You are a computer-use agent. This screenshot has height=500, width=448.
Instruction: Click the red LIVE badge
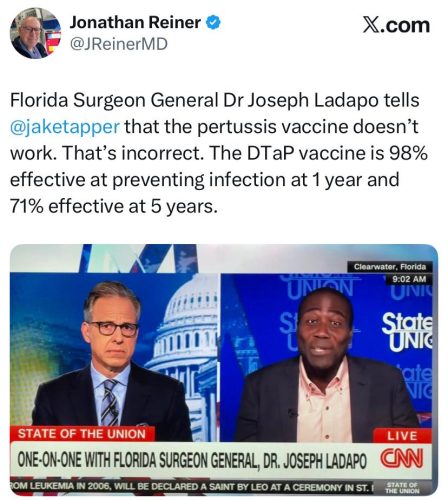point(402,436)
